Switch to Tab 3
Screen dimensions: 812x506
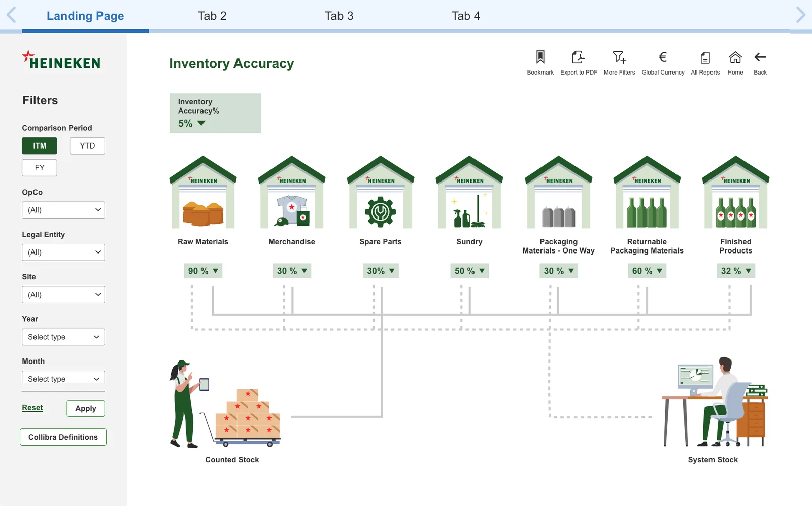[339, 16]
